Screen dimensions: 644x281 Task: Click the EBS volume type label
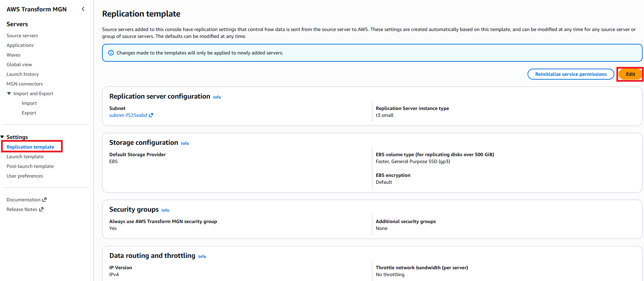[x=435, y=154]
